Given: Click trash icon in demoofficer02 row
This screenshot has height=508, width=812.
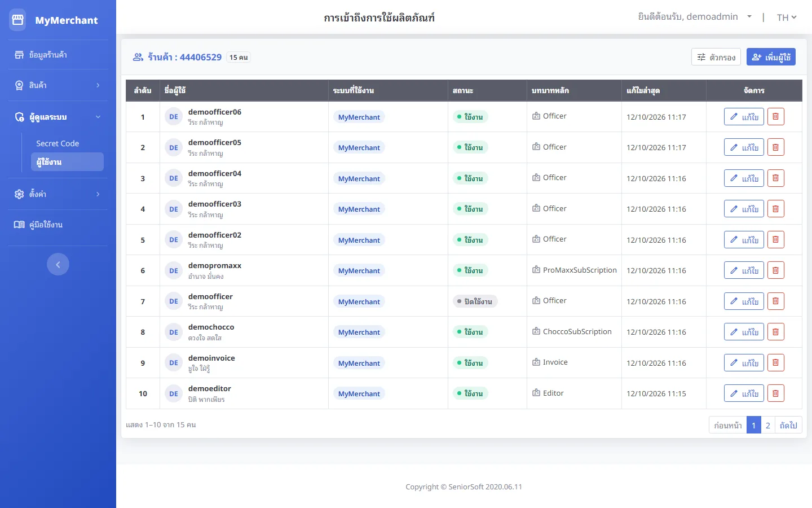Looking at the screenshot, I should (775, 240).
